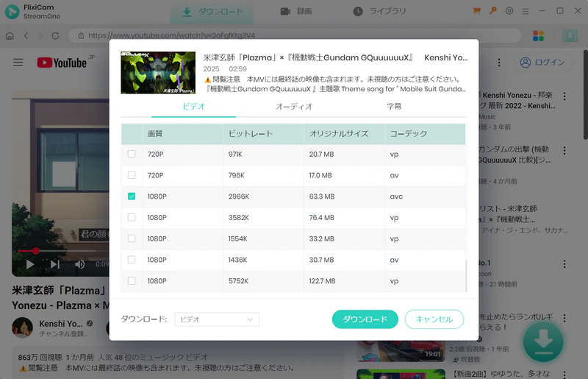Click the キャンセル button
This screenshot has width=588, height=379.
click(434, 319)
